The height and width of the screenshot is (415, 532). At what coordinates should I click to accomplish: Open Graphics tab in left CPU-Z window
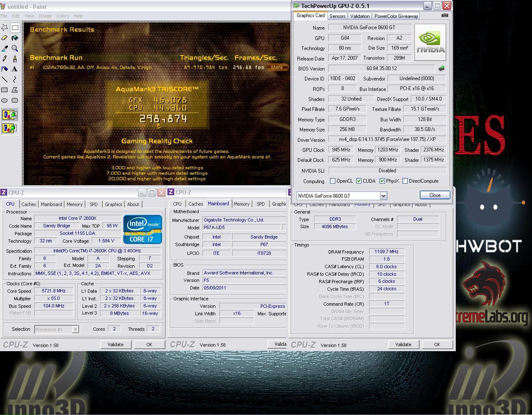[x=114, y=204]
